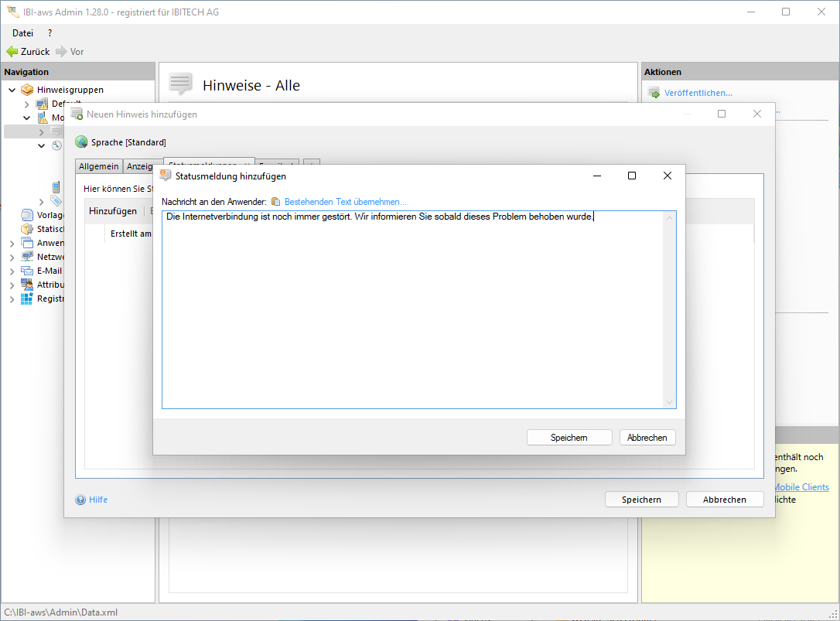Expand the E-Mail tree node
Viewport: 840px width, 621px height.
(x=12, y=271)
